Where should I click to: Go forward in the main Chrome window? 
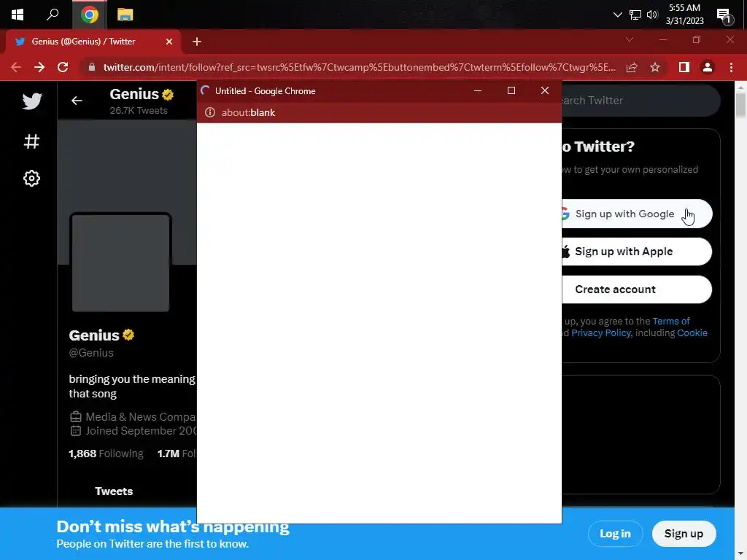(x=39, y=67)
